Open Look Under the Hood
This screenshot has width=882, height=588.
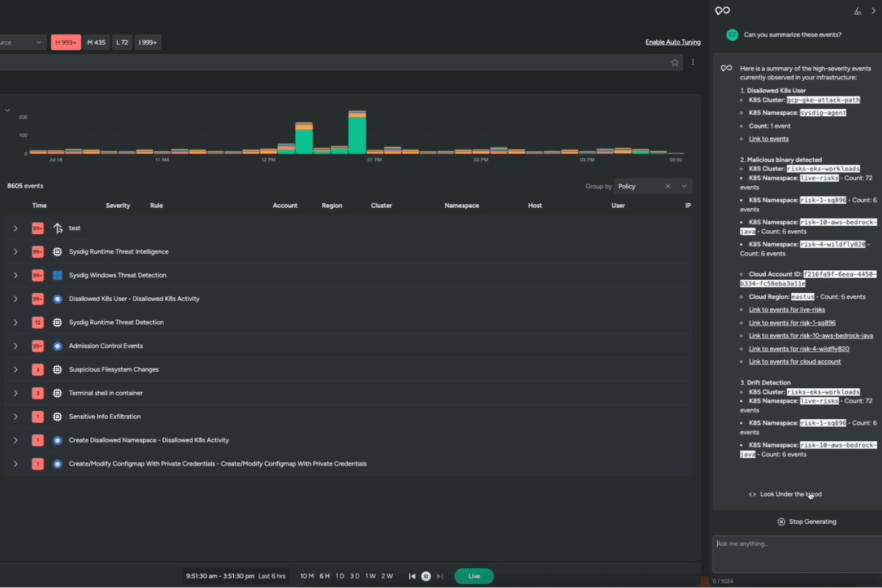point(785,494)
